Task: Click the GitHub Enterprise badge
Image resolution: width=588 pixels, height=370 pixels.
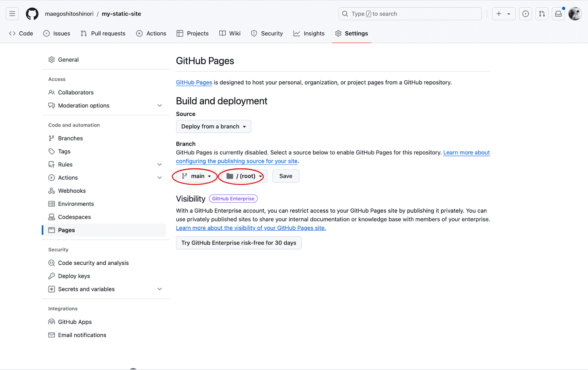Action: click(233, 199)
